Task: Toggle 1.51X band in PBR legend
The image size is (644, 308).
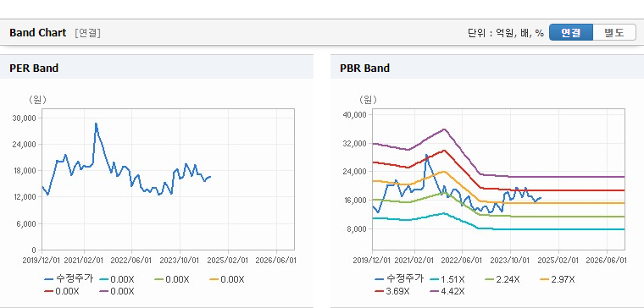Action: tap(447, 279)
